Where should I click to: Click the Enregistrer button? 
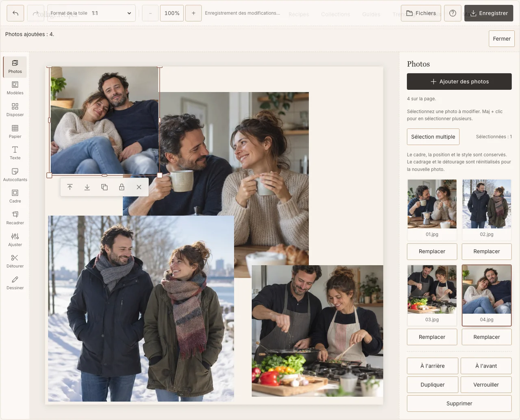[x=489, y=13]
